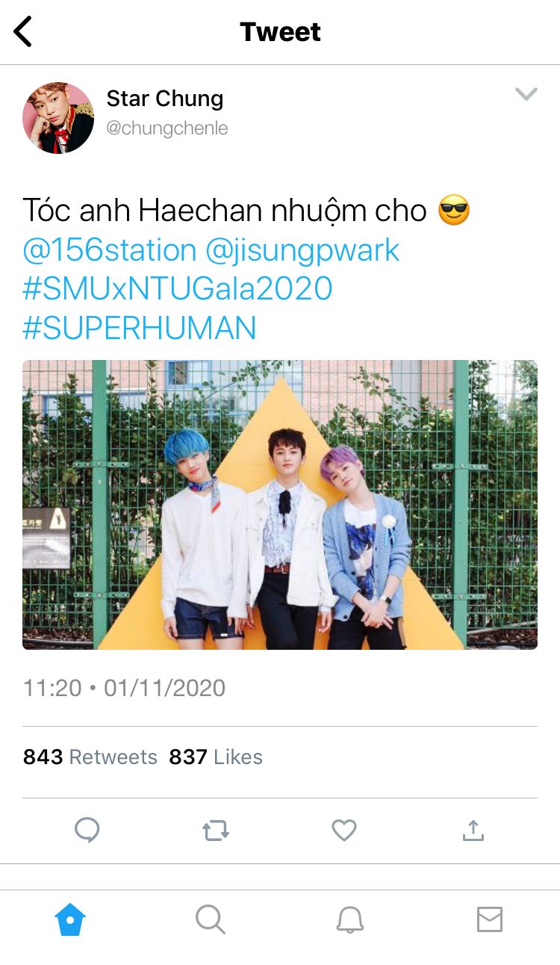Viewport: 560px width, 965px height.
Task: Tap the retweet arrows icon
Action: coord(216,831)
